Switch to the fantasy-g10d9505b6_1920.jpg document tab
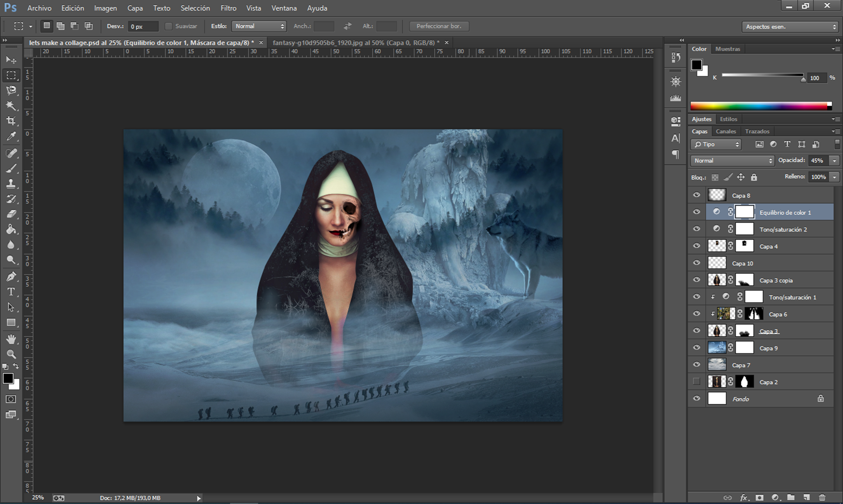The height and width of the screenshot is (504, 843). pyautogui.click(x=355, y=43)
